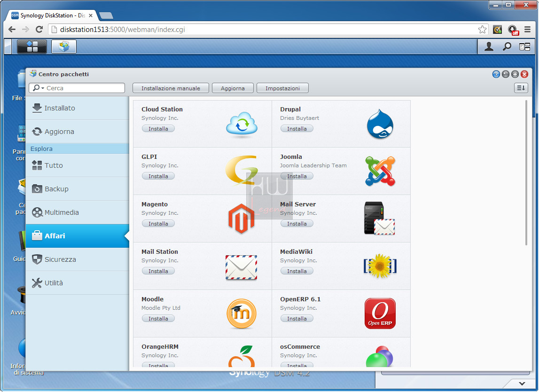Open the osCommerce package title

300,346
